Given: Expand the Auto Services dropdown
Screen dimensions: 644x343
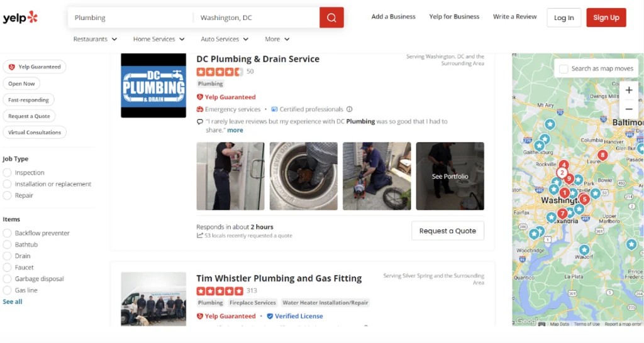Looking at the screenshot, I should point(225,39).
